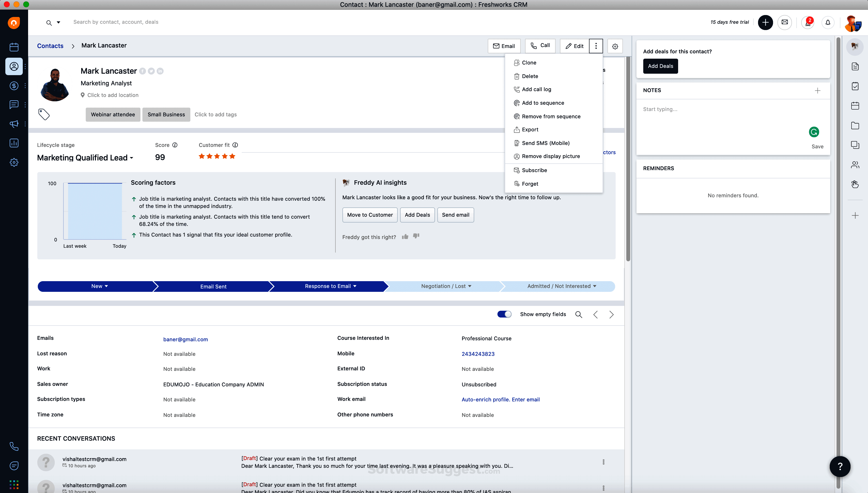Open the Analytics bar-chart icon
Viewport: 868px width, 493px height.
click(14, 143)
